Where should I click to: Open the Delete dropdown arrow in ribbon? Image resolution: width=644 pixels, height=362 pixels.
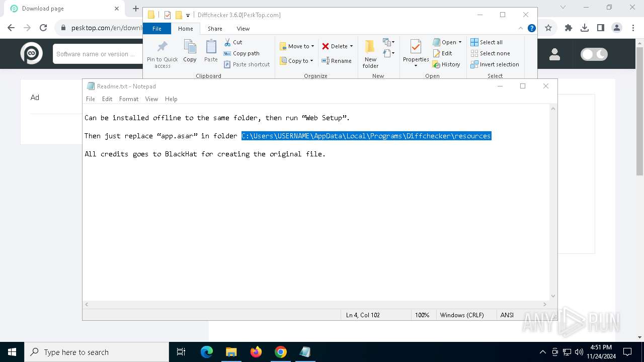(351, 46)
